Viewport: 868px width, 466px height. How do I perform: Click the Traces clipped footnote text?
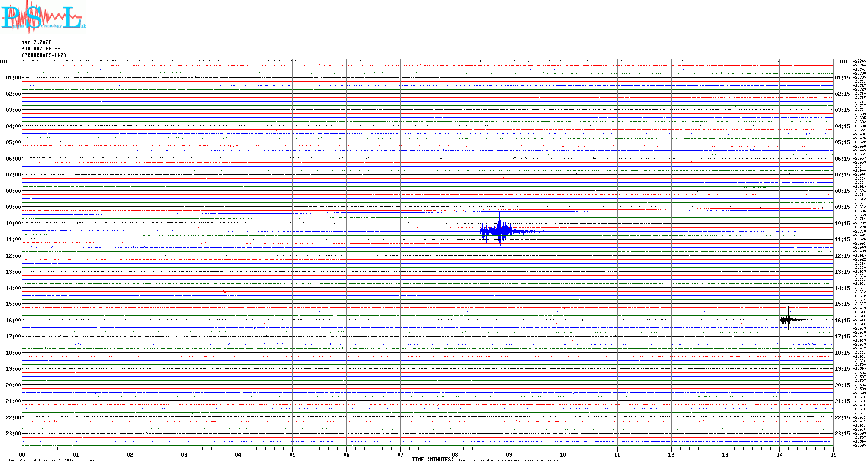tap(512, 460)
